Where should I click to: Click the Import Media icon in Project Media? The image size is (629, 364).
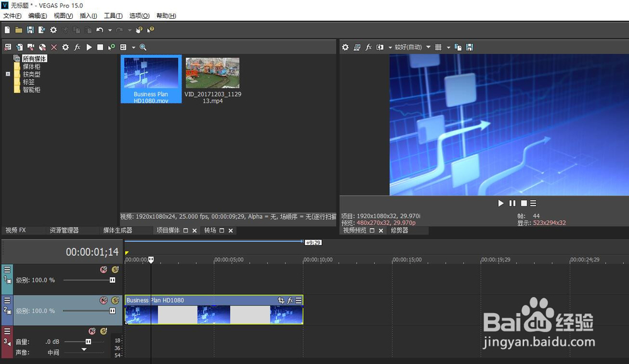(19, 47)
